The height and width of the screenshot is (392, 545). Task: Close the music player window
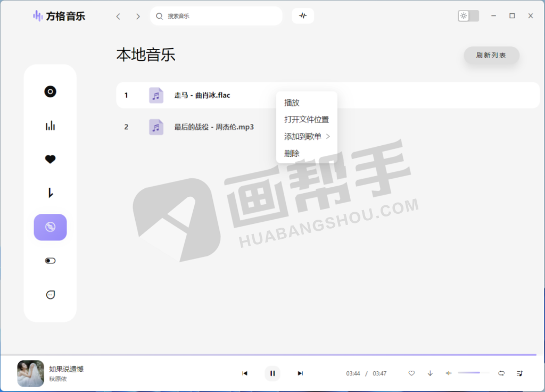[531, 16]
